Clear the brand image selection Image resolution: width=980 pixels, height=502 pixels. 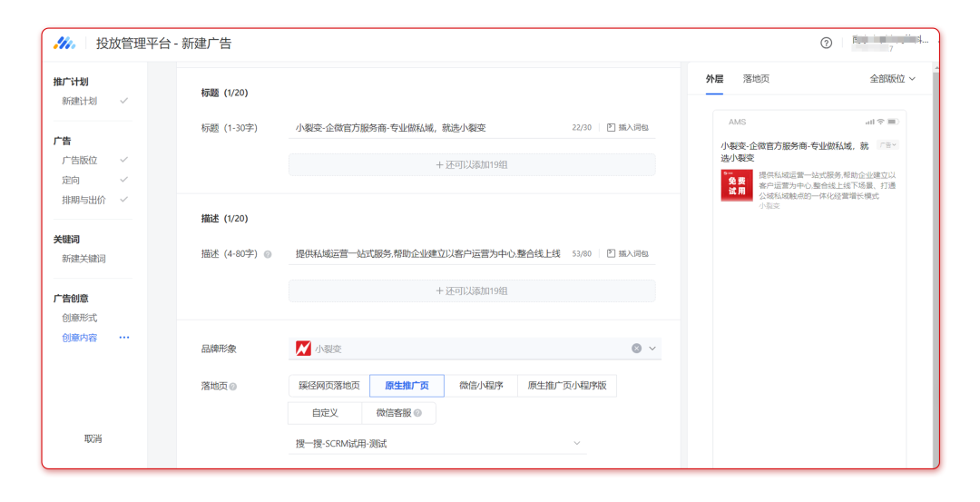(636, 349)
